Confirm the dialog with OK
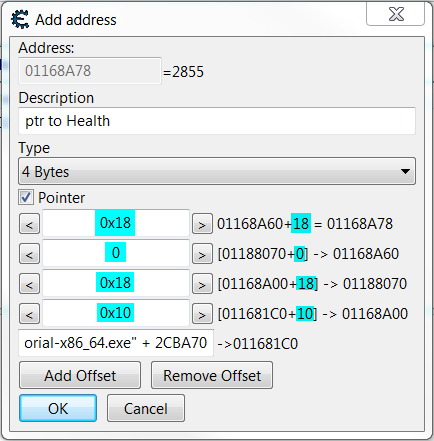The image size is (434, 441). tap(58, 408)
